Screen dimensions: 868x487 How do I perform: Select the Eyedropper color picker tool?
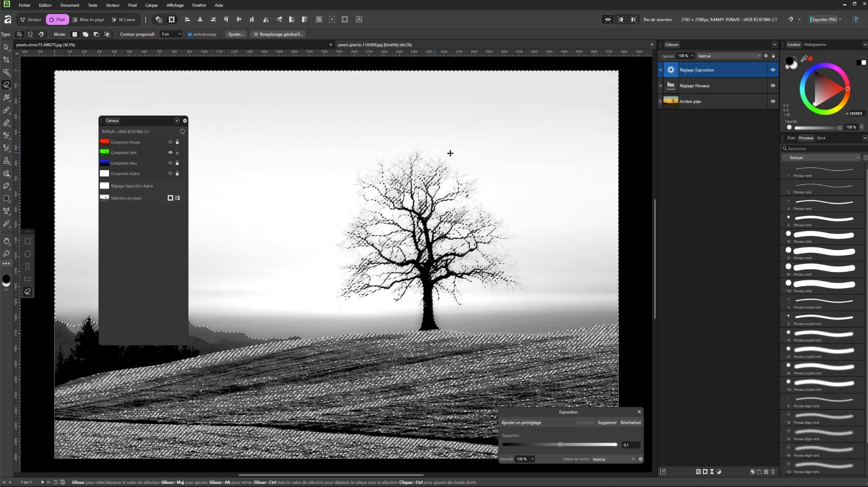6,224
